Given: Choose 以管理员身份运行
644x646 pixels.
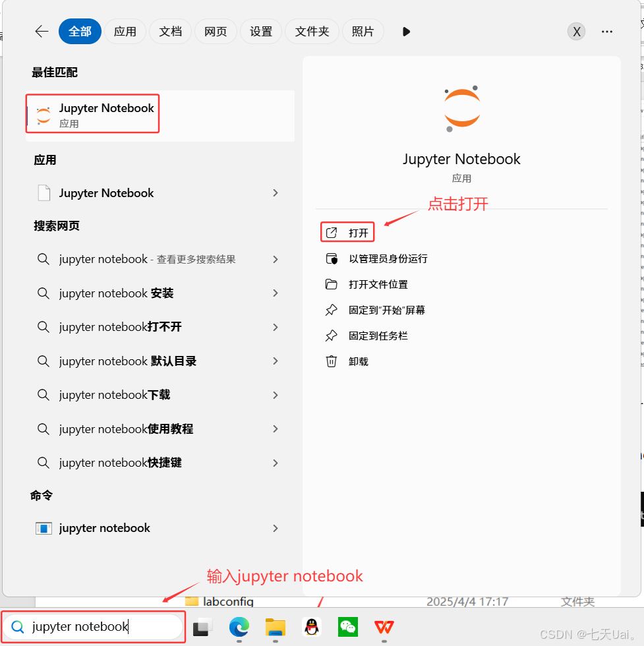Looking at the screenshot, I should click(376, 258).
